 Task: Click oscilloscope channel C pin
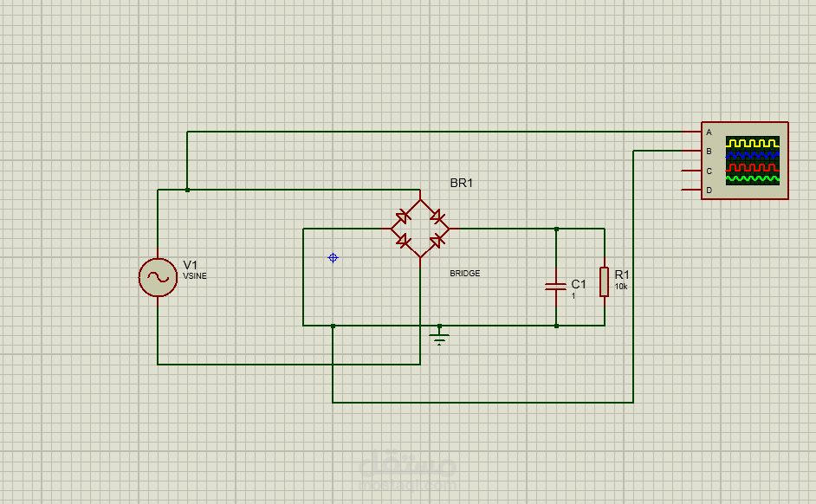click(x=691, y=171)
